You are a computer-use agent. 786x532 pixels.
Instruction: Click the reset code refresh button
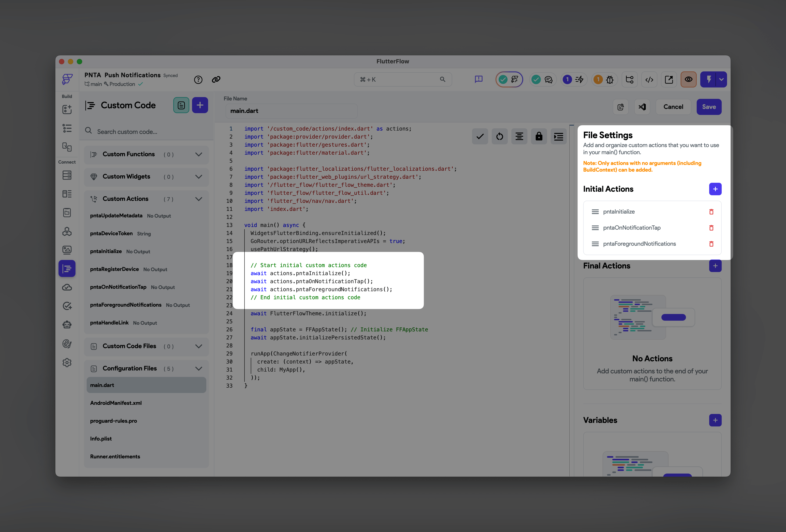(x=500, y=137)
